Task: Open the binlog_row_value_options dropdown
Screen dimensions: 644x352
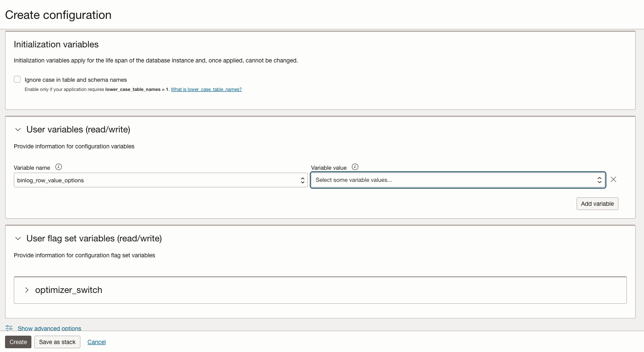Action: click(160, 180)
